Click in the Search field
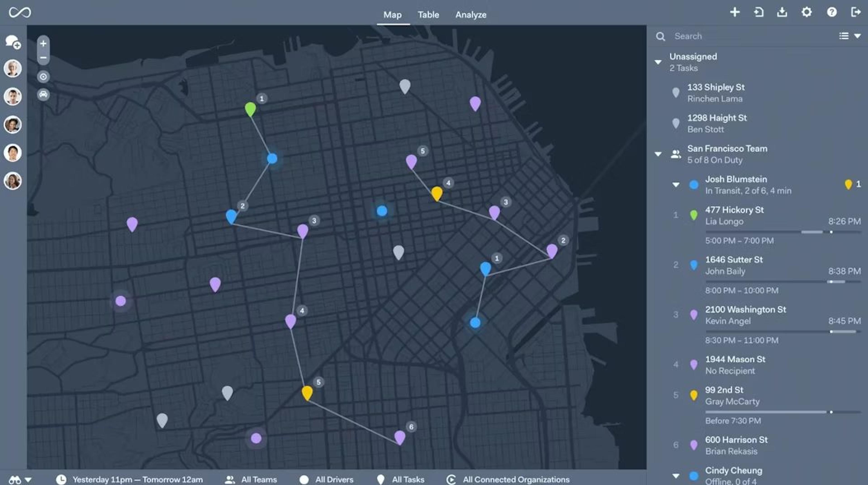The height and width of the screenshot is (485, 868). (x=751, y=36)
